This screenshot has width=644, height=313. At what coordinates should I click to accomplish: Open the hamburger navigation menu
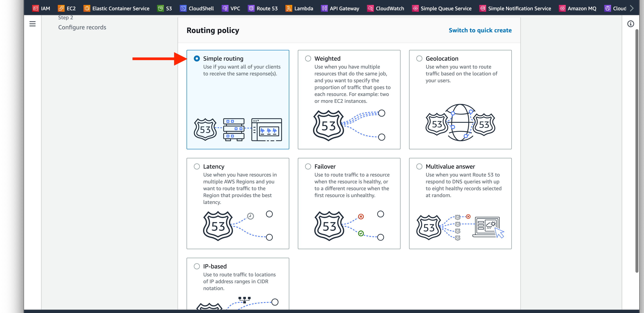(x=33, y=24)
